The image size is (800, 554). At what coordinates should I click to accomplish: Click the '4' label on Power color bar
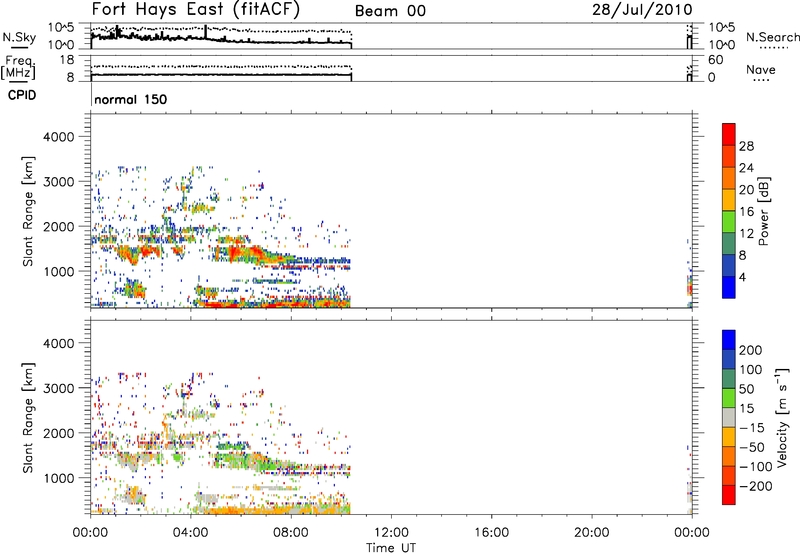(742, 277)
